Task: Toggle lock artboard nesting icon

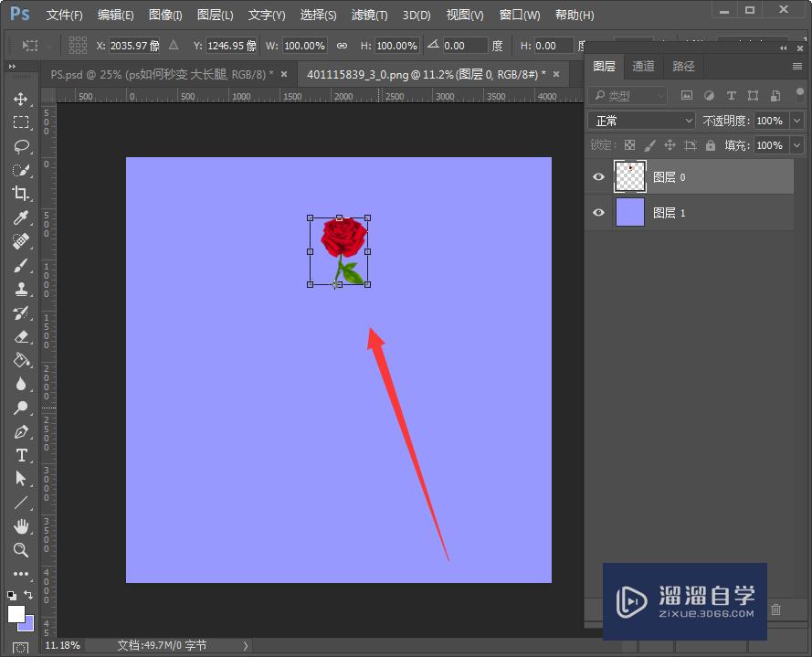Action: click(690, 145)
